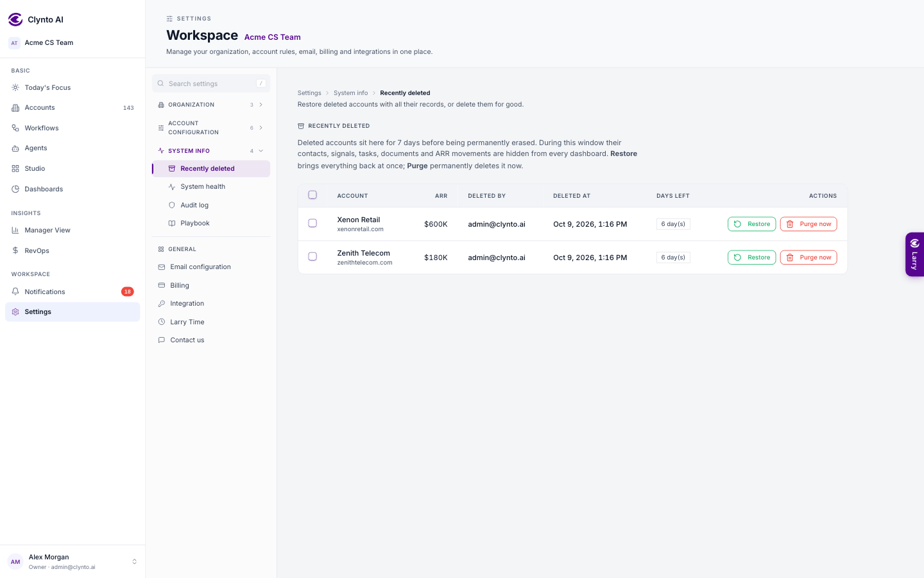The image size is (924, 578).
Task: Open the Manager View insights
Action: coord(73,230)
